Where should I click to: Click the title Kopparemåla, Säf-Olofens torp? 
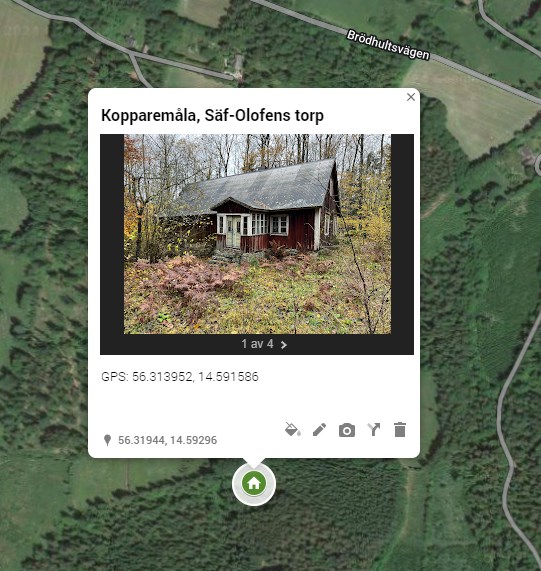tap(212, 115)
